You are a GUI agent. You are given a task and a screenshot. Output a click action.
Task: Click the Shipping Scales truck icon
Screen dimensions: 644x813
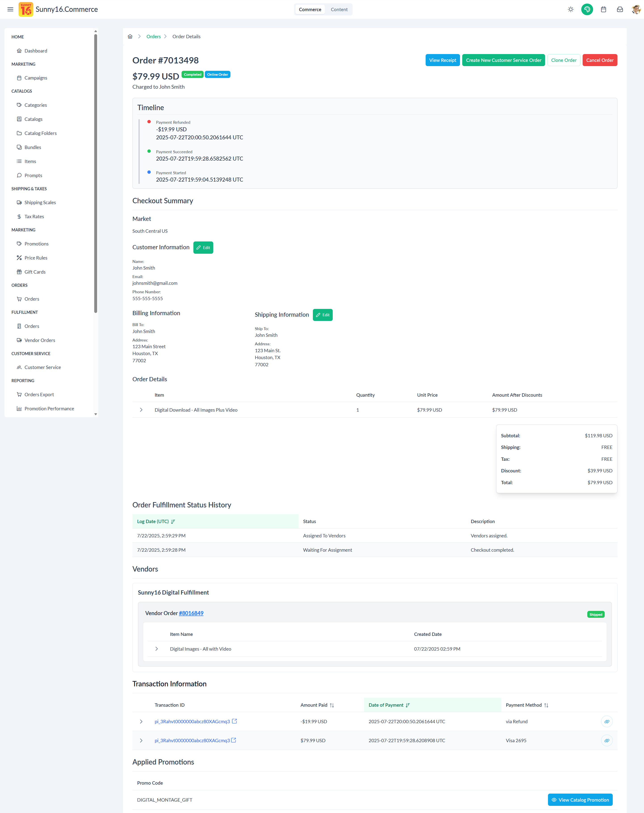tap(19, 203)
